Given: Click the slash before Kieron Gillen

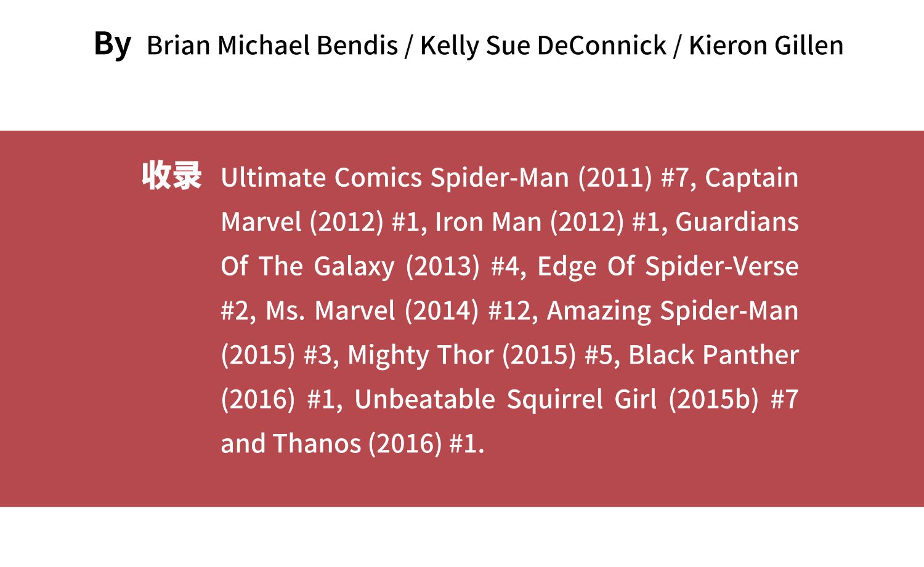Looking at the screenshot, I should pyautogui.click(x=678, y=46).
